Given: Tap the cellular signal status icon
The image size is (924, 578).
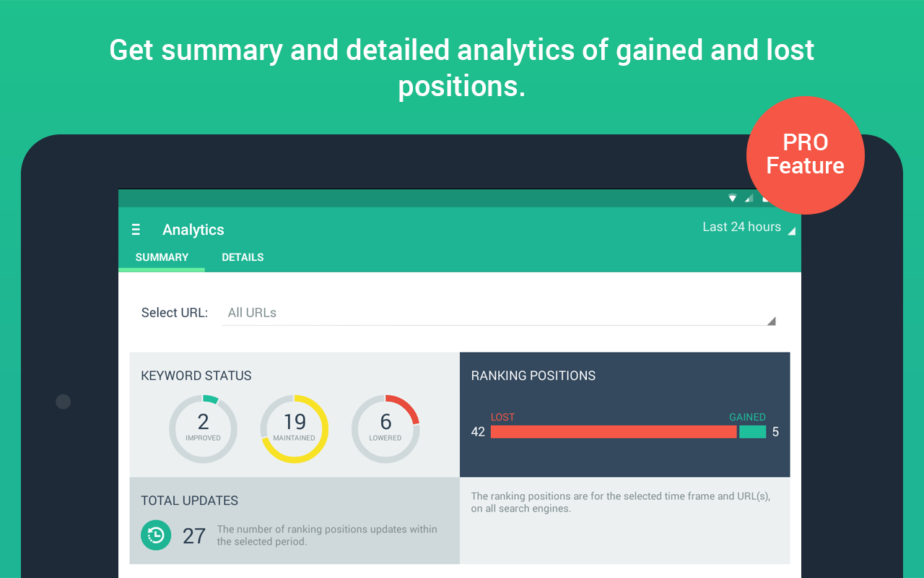Looking at the screenshot, I should click(749, 198).
